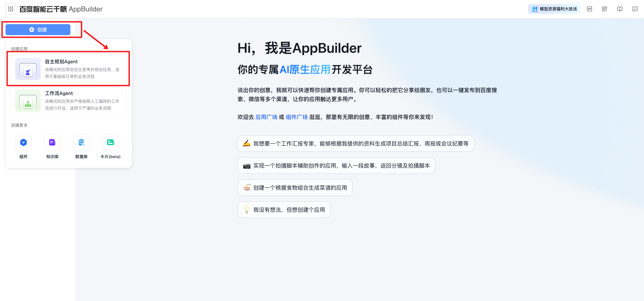Image resolution: width=644 pixels, height=301 pixels.
Task: Click the 卡片(beta) card icon
Action: pos(110,142)
